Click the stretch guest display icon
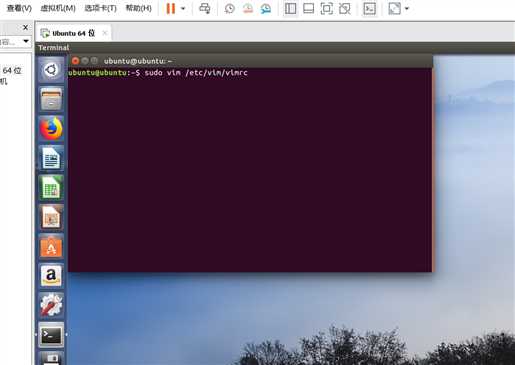The height and width of the screenshot is (365, 515). pos(394,8)
